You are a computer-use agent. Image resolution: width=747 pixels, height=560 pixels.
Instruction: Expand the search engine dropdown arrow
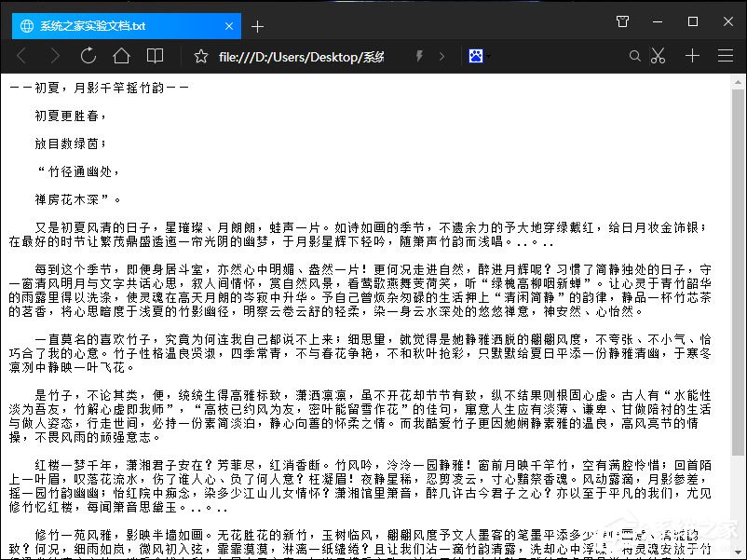pyautogui.click(x=488, y=56)
